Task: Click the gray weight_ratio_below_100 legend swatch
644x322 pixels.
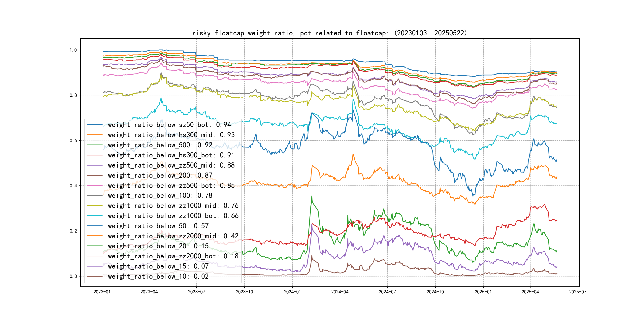Action: (x=94, y=196)
